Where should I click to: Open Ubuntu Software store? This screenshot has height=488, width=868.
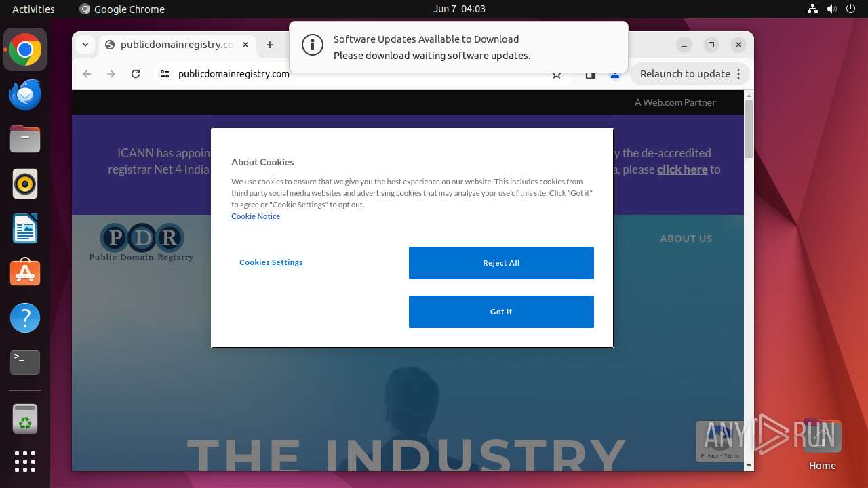click(x=25, y=273)
